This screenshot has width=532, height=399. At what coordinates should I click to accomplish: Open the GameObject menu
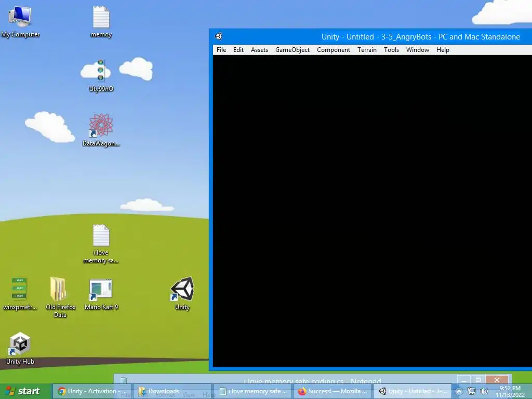pyautogui.click(x=292, y=50)
